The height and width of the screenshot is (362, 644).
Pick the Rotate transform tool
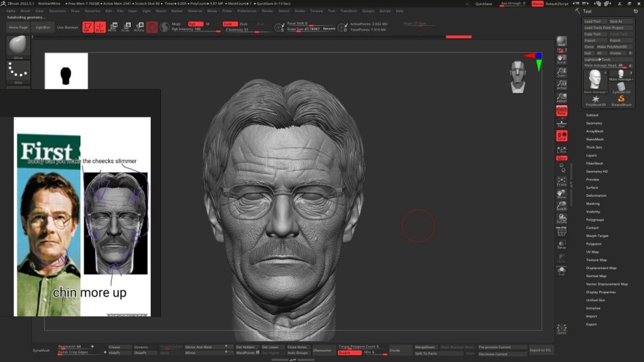point(139,27)
